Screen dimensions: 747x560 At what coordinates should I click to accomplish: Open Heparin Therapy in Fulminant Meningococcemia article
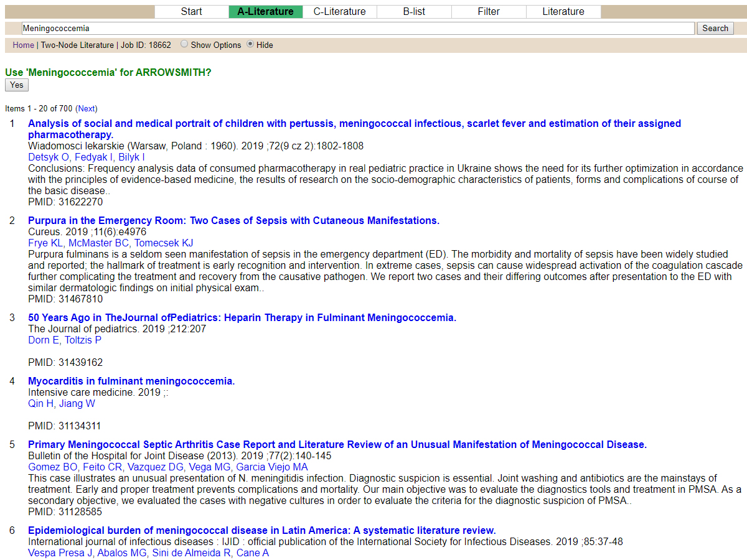(x=242, y=317)
